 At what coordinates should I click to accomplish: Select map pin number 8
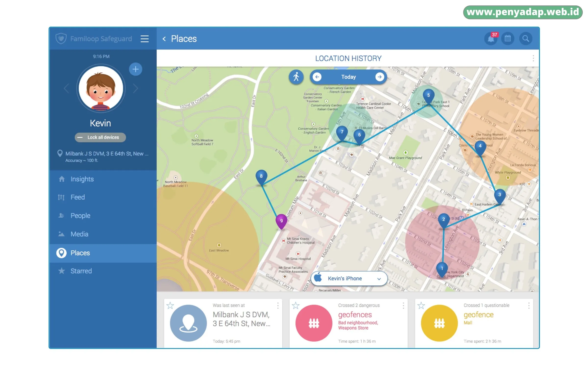[261, 177]
